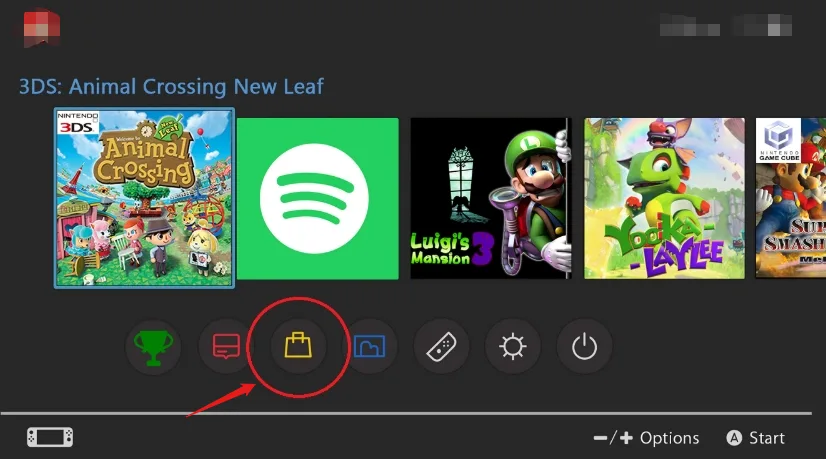Click the Switch console icon at bottom left
The height and width of the screenshot is (459, 826).
click(50, 437)
